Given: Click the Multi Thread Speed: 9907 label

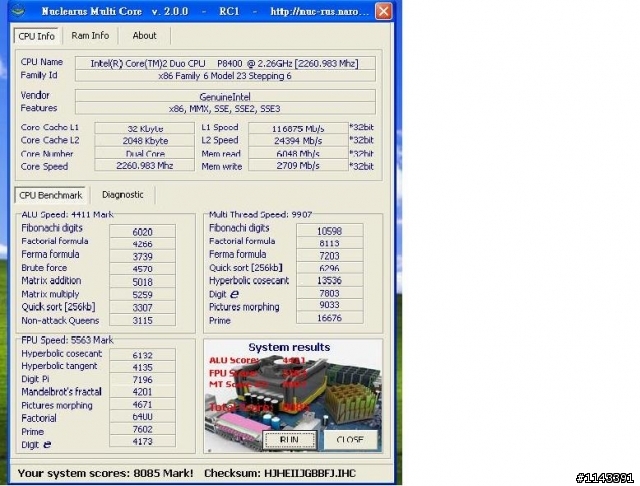Looking at the screenshot, I should coord(260,214).
